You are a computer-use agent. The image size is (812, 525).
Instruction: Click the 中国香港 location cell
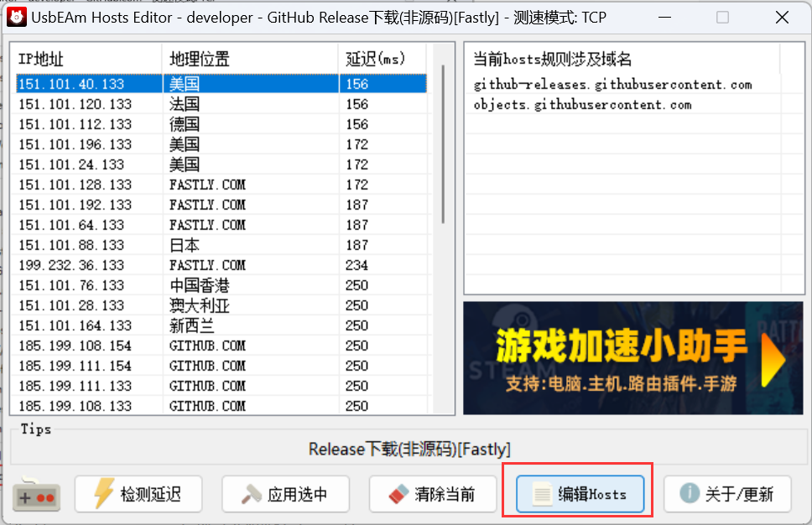[x=200, y=285]
